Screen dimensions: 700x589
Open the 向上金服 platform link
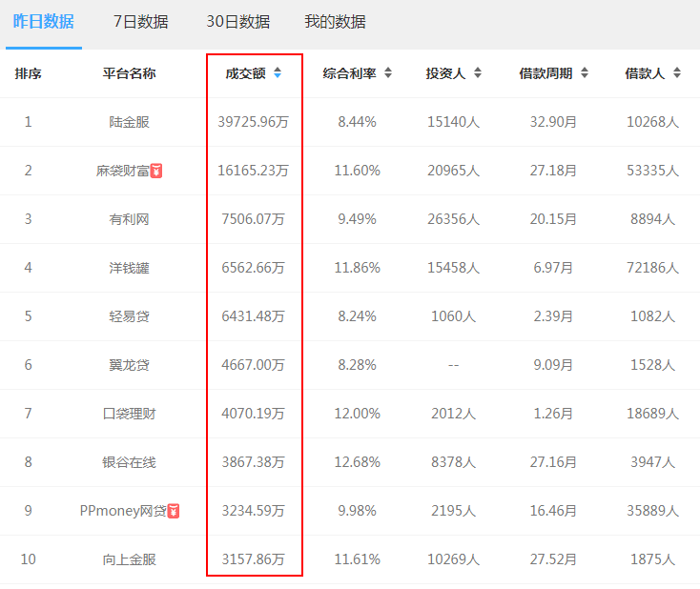(129, 559)
